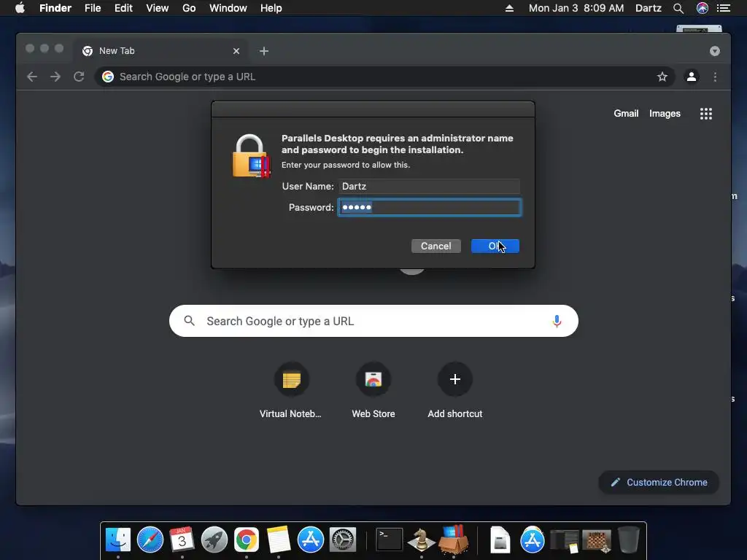The image size is (747, 560).
Task: Start voice search with the microphone icon
Action: coord(557,321)
